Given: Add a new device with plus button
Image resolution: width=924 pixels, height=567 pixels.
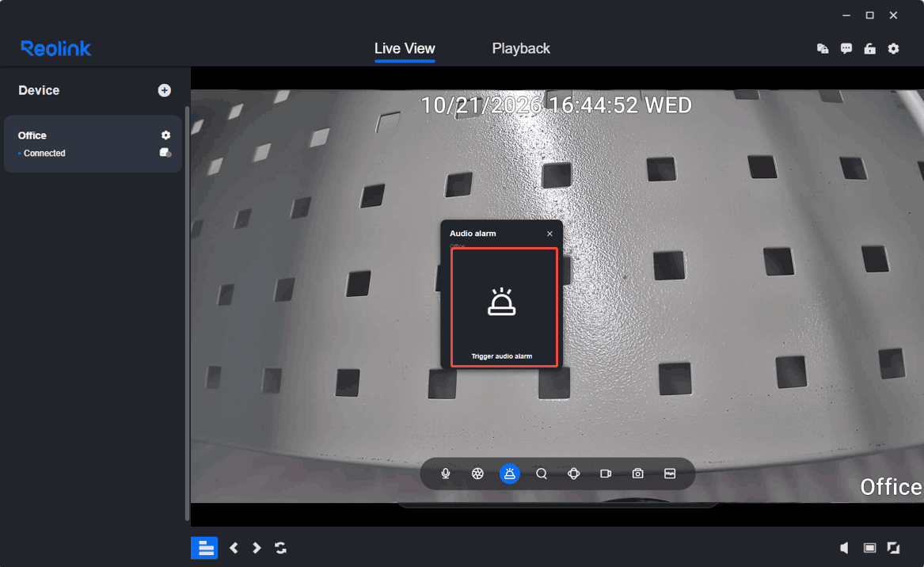Looking at the screenshot, I should (x=165, y=90).
